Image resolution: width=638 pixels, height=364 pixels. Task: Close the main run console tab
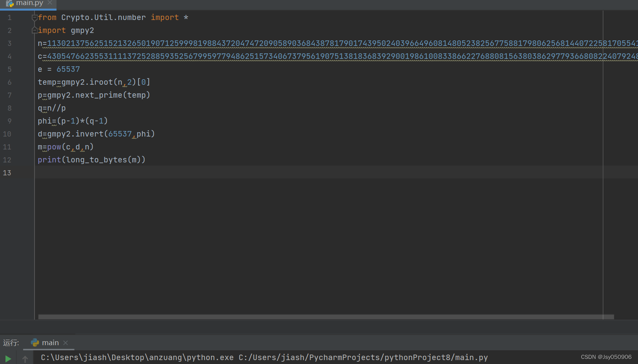click(65, 342)
